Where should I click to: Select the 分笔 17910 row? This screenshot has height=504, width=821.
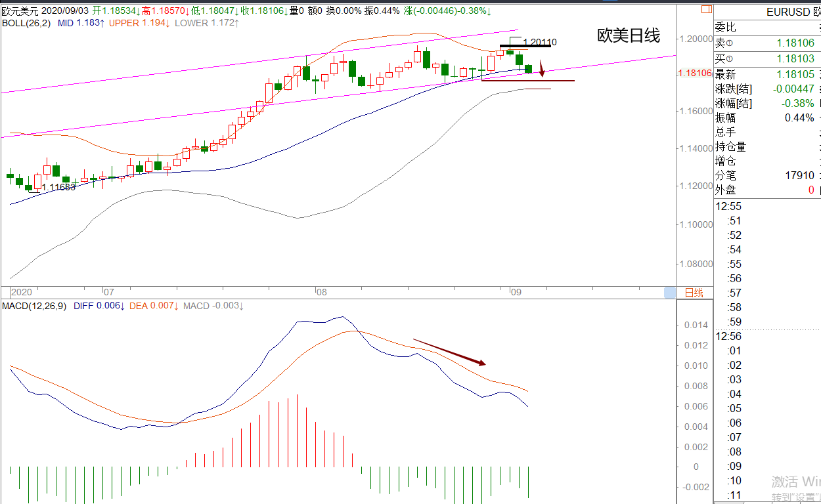767,176
